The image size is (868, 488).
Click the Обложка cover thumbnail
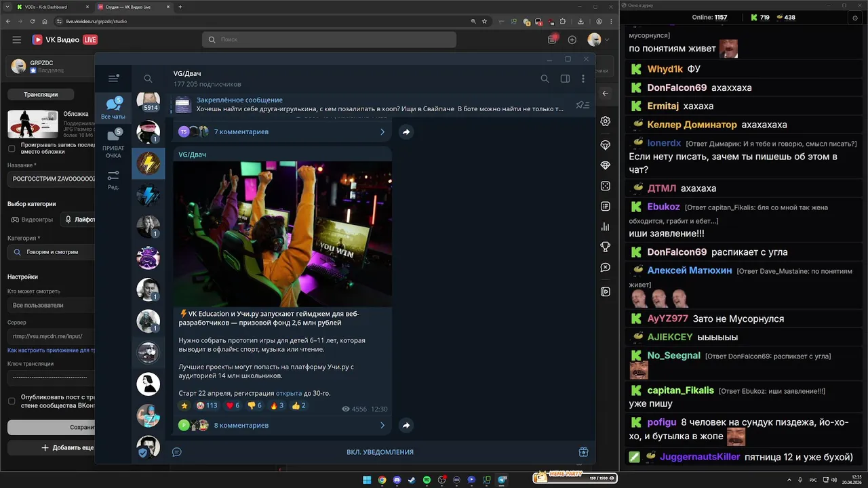point(33,124)
